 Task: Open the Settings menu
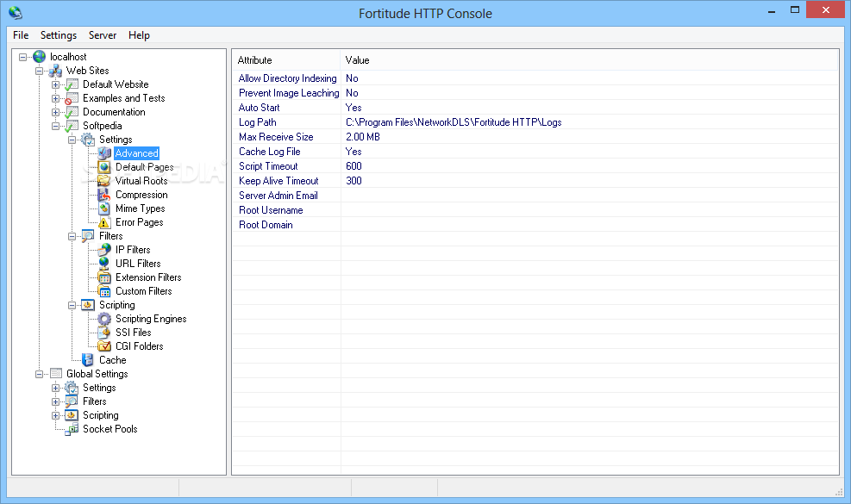tap(59, 35)
